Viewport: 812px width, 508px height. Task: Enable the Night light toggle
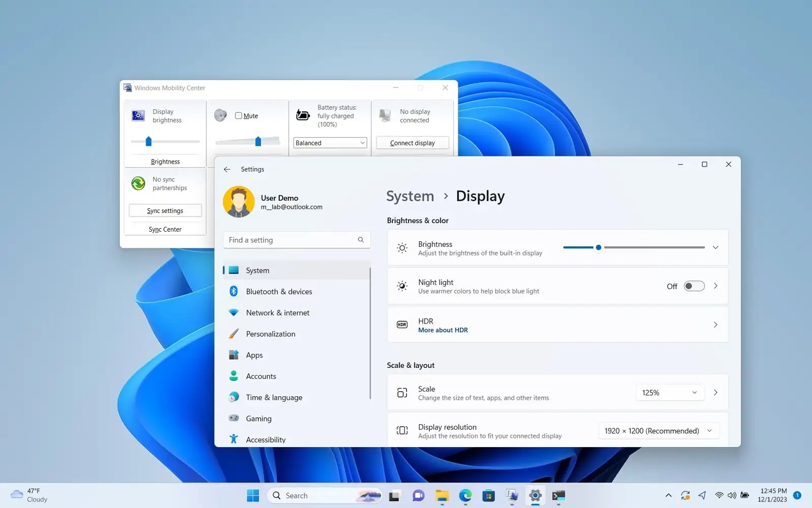tap(694, 285)
